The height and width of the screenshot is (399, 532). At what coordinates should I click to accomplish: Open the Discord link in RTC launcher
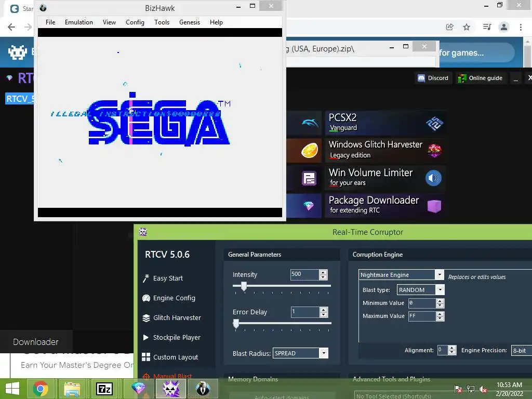click(433, 78)
